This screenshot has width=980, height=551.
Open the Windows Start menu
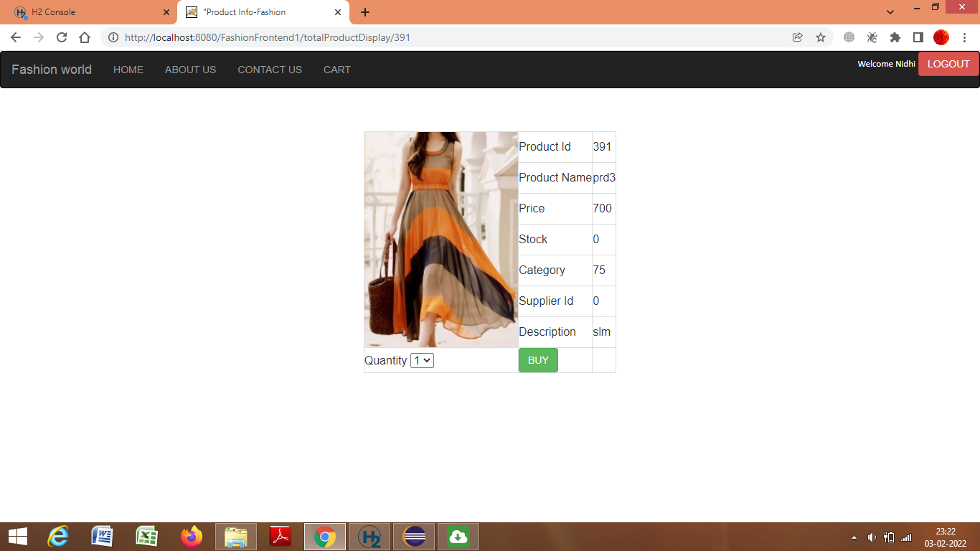18,537
